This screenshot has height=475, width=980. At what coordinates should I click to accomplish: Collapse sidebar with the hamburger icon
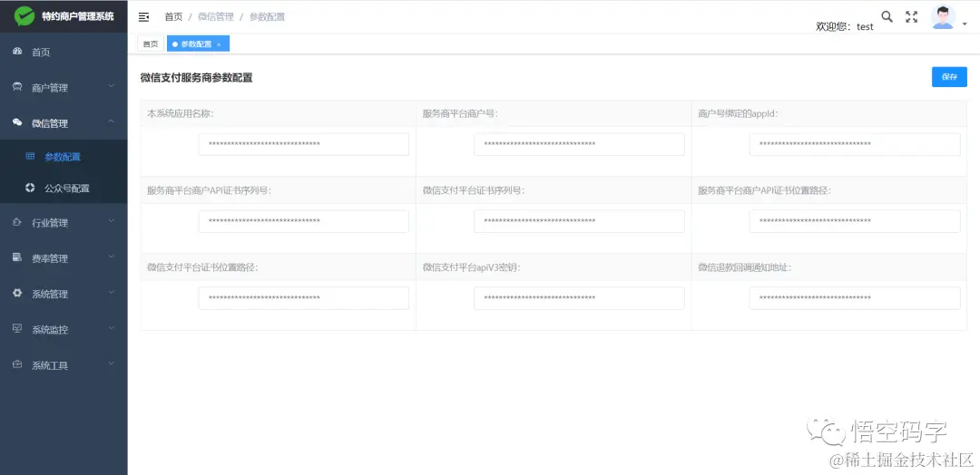point(143,17)
